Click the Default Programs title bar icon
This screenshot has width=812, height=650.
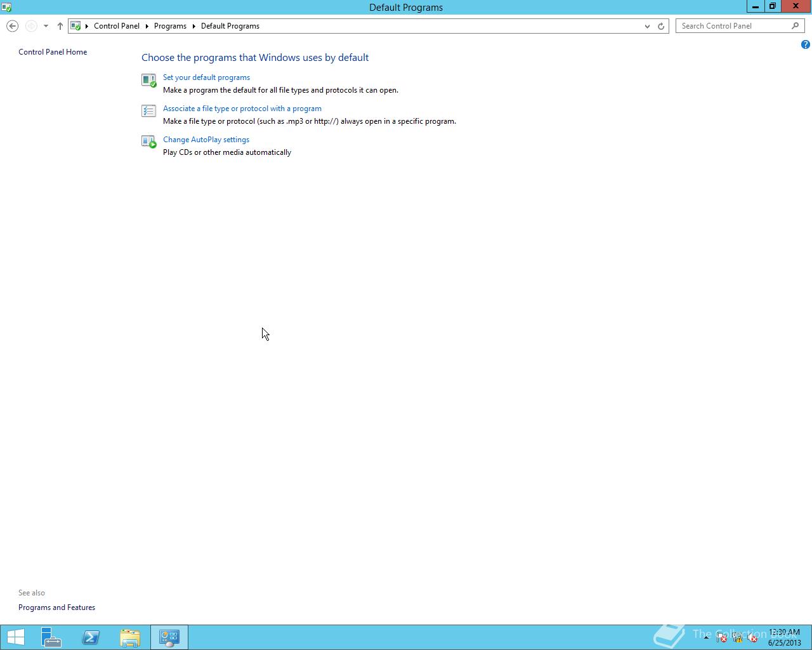point(6,7)
